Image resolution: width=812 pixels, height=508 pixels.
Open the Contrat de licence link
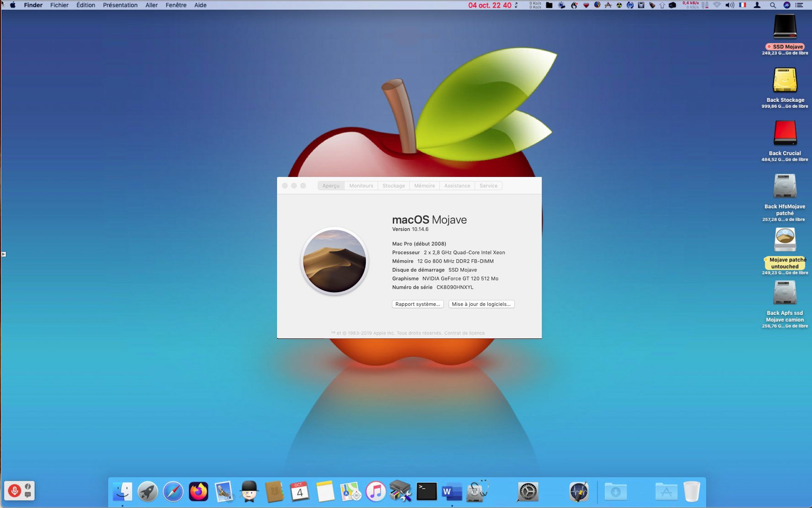(x=465, y=333)
